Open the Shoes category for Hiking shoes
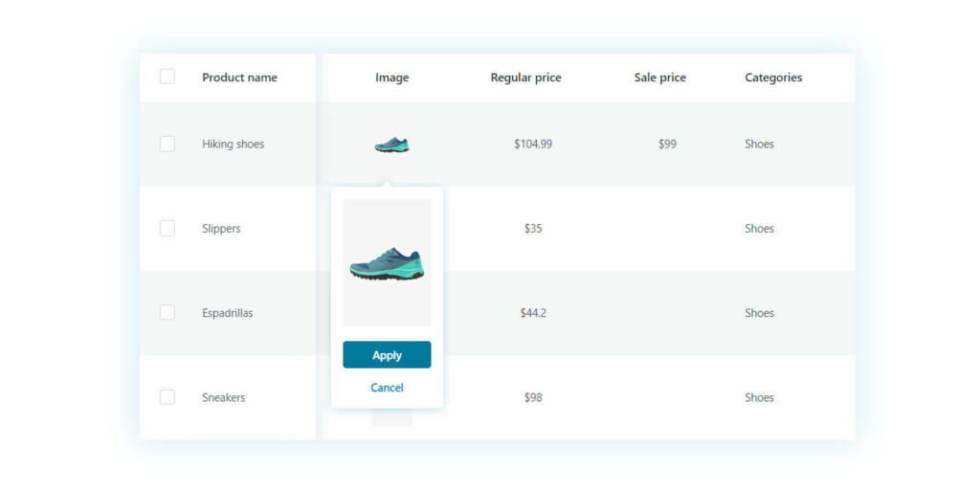The height and width of the screenshot is (492, 980). [759, 145]
